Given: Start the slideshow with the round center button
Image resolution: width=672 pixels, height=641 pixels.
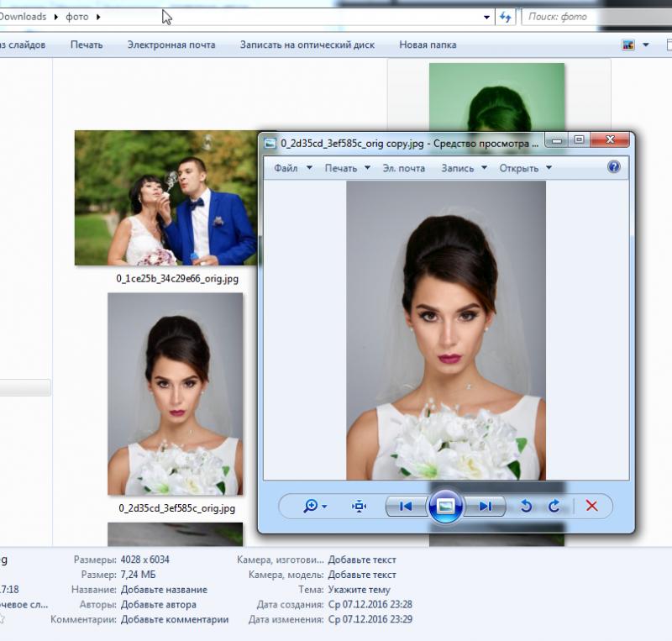Looking at the screenshot, I should click(x=446, y=507).
